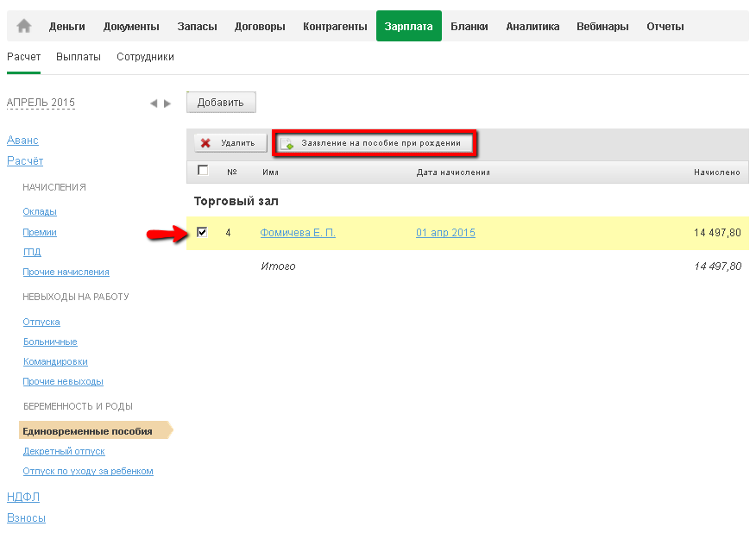The width and height of the screenshot is (756, 539).
Task: Click the Удалить button
Action: [231, 143]
